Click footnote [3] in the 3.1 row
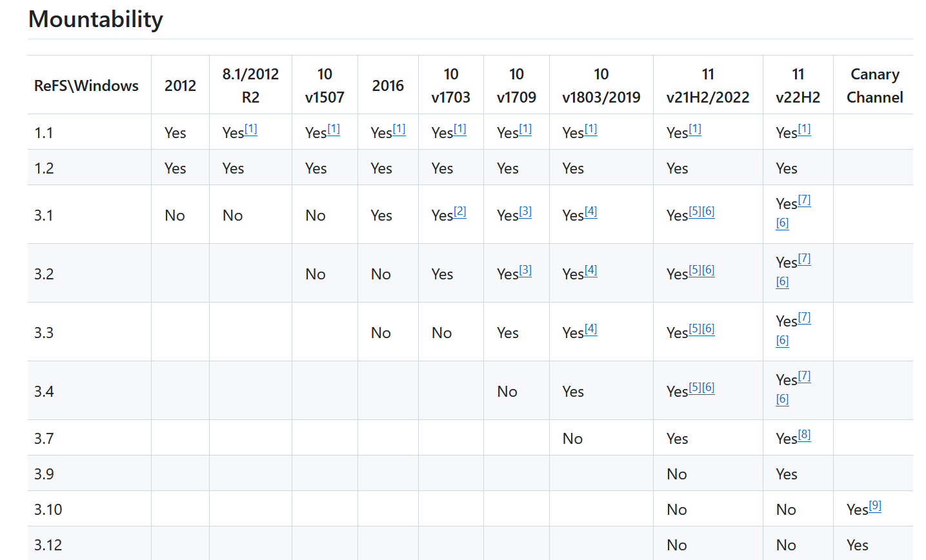 (525, 212)
